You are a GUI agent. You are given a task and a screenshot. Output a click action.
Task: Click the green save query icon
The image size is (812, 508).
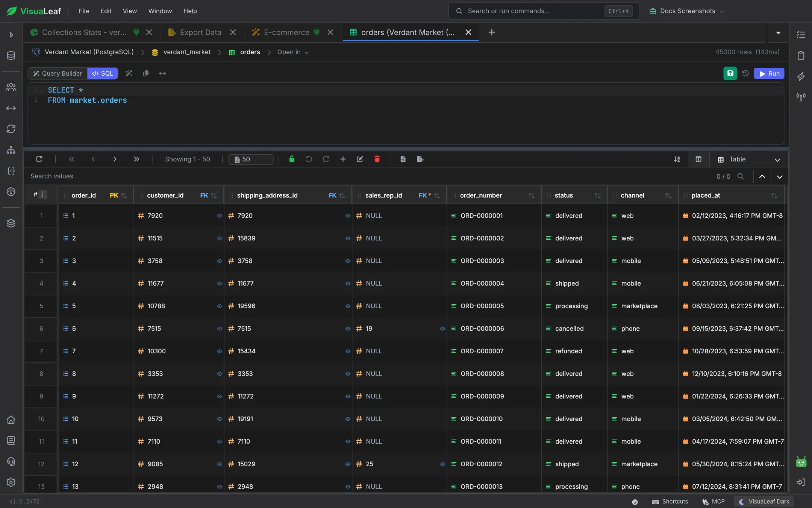tap(730, 73)
